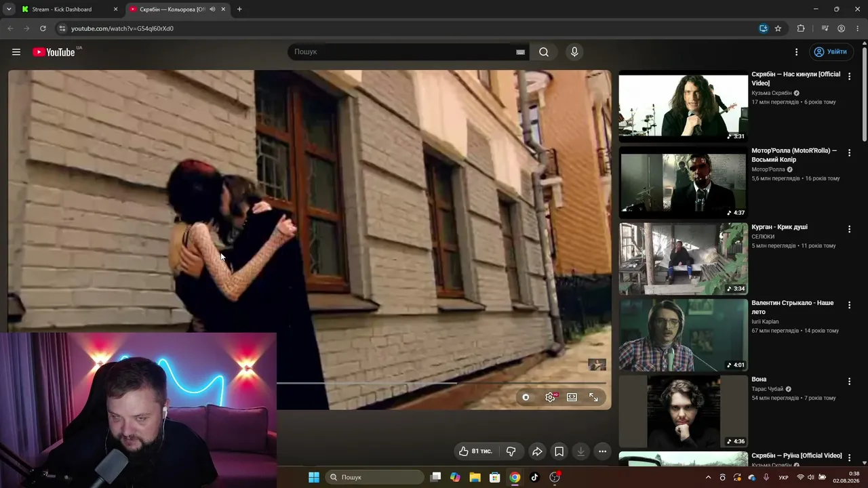Screen dimensions: 868x488
Task: Open Windows Task View
Action: point(436,477)
